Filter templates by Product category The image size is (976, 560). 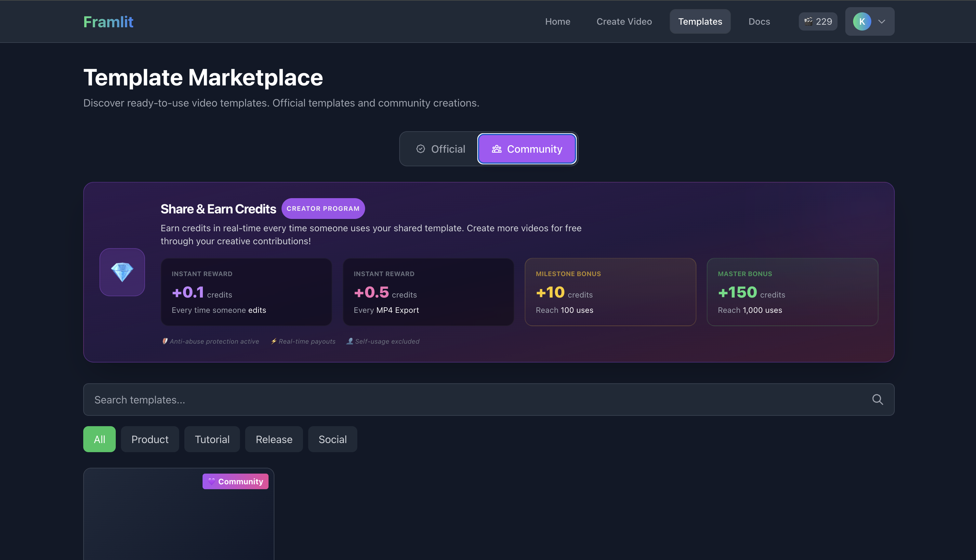(150, 439)
